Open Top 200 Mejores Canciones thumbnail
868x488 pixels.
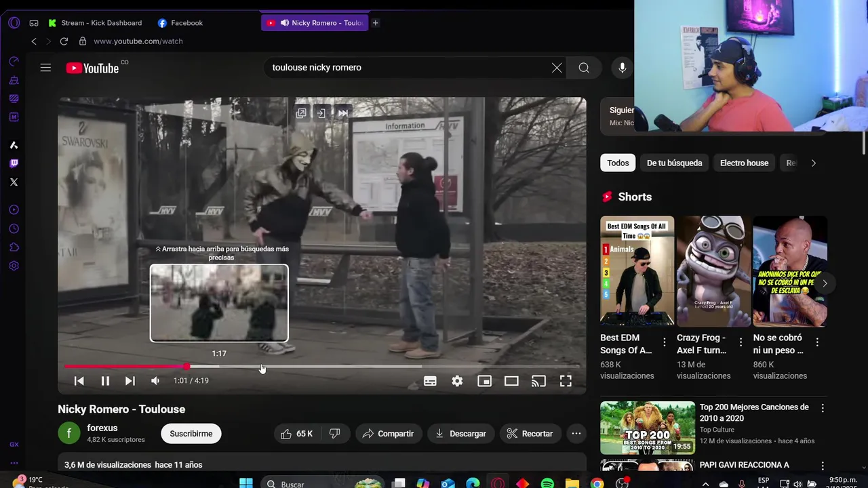point(648,428)
